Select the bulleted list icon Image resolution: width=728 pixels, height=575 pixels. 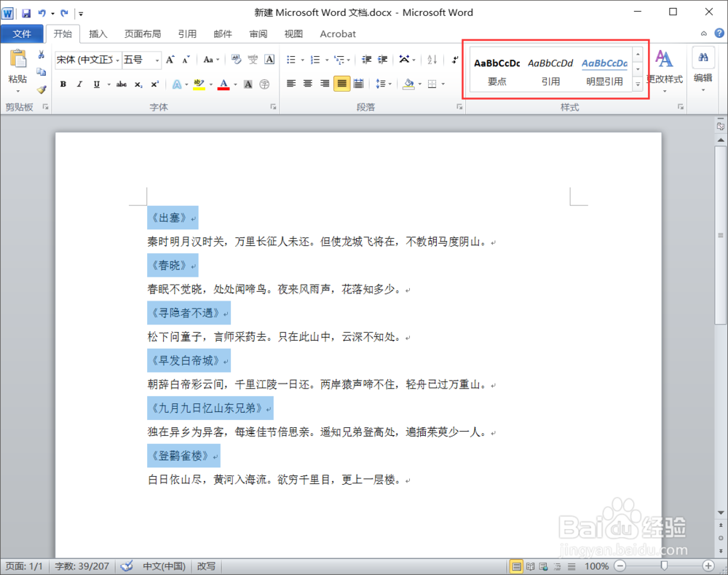tap(291, 59)
